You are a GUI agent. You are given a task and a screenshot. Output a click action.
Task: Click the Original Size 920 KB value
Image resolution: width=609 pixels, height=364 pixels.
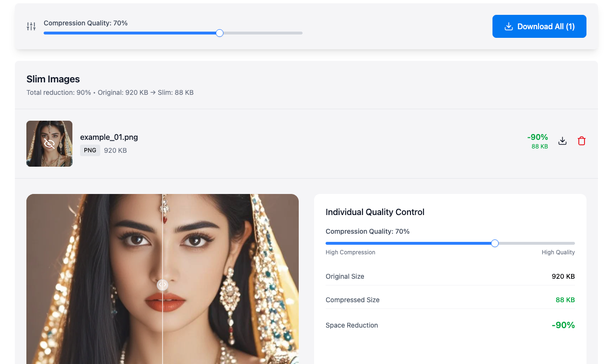click(563, 276)
